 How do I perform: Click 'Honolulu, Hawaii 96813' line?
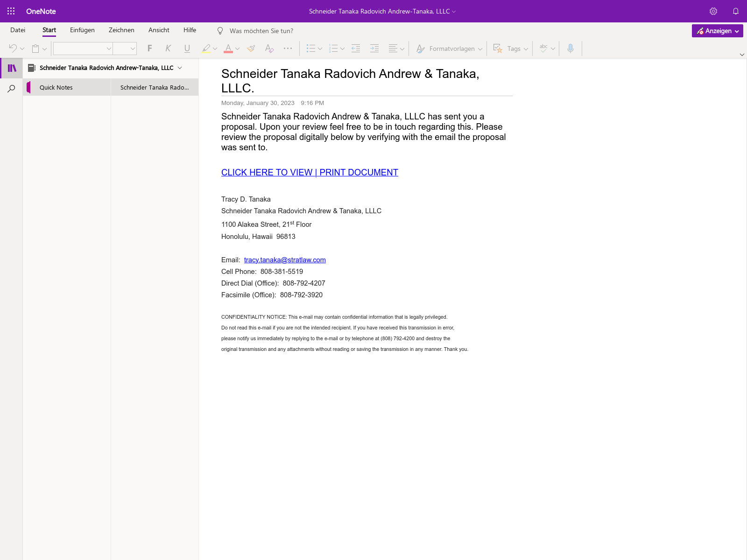point(258,237)
